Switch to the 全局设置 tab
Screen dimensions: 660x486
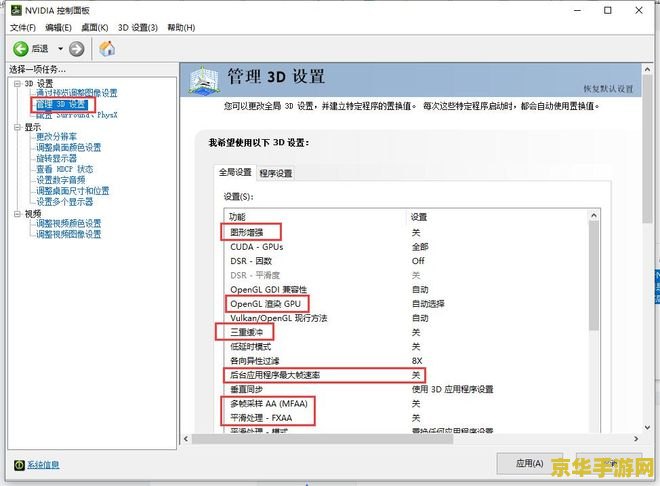pyautogui.click(x=235, y=172)
